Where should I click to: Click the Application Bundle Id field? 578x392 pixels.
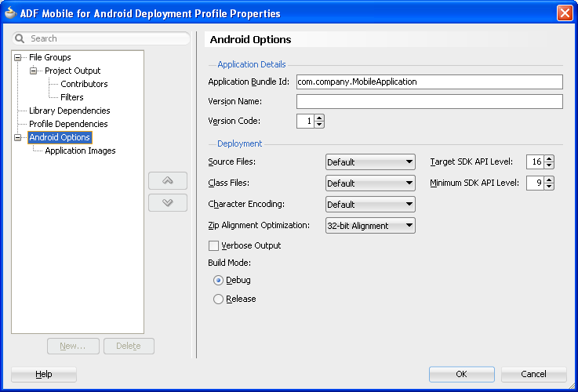[430, 82]
